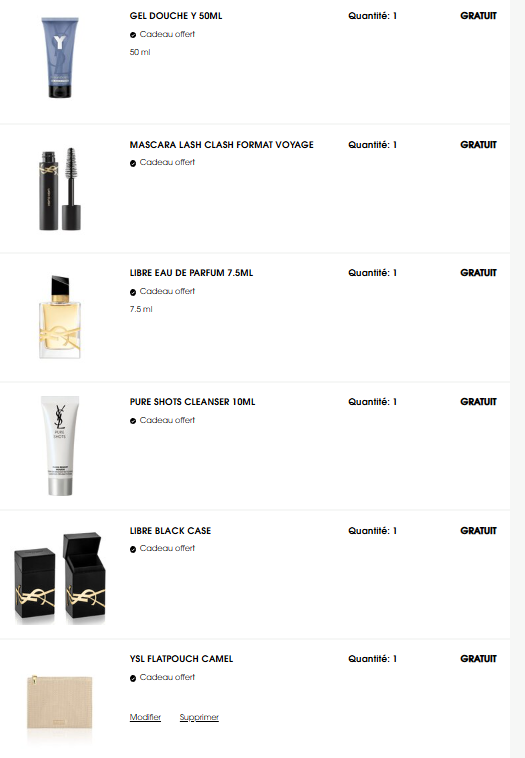Screen dimensions: 525x758
Task: Click the Libre Eau de Parfum bottle image
Action: point(60,317)
